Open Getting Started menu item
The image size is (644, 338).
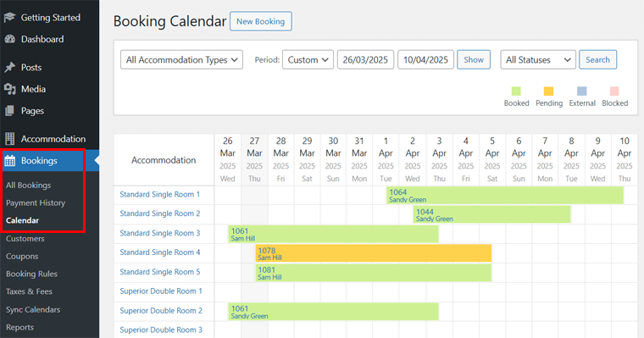[x=51, y=17]
